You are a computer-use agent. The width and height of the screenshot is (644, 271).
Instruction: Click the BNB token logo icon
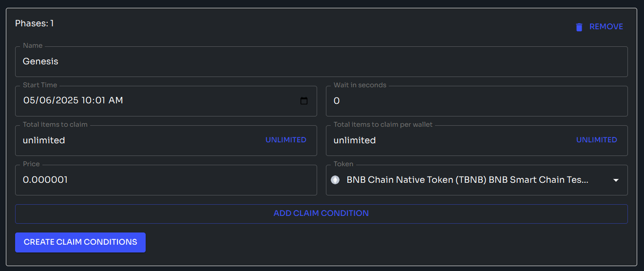click(335, 180)
